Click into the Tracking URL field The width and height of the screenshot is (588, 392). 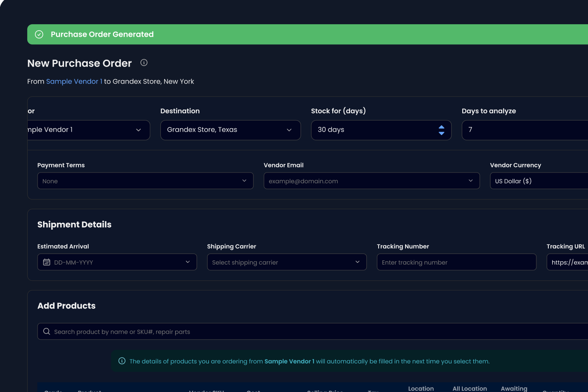click(567, 262)
